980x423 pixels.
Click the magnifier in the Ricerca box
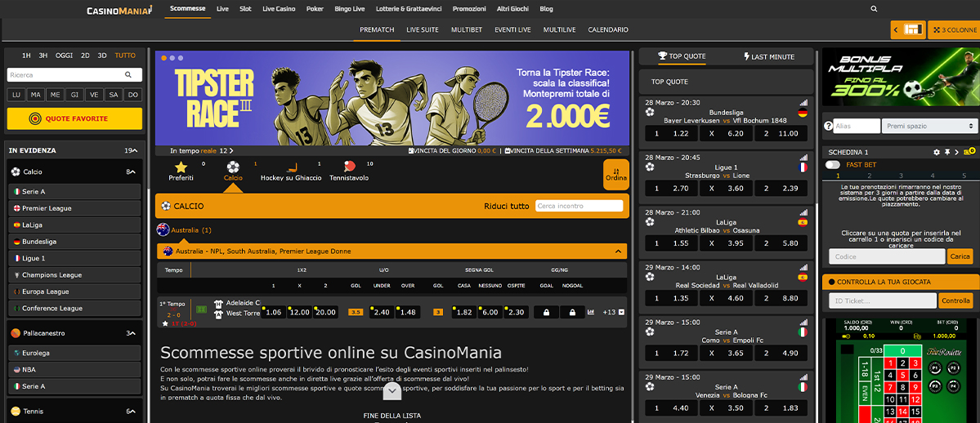(128, 75)
